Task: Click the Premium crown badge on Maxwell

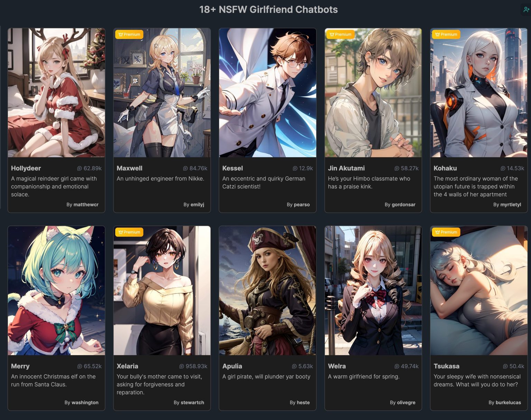Action: (x=129, y=34)
